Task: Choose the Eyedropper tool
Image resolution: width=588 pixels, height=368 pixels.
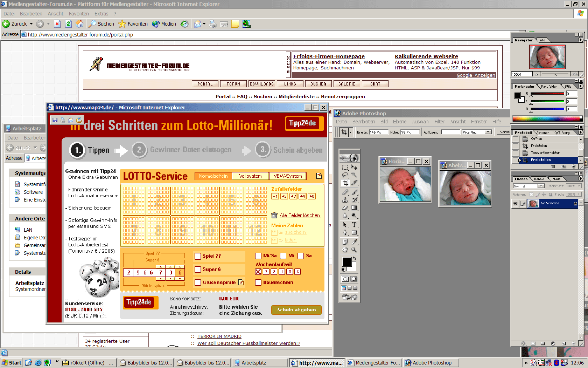Action: [x=354, y=241]
